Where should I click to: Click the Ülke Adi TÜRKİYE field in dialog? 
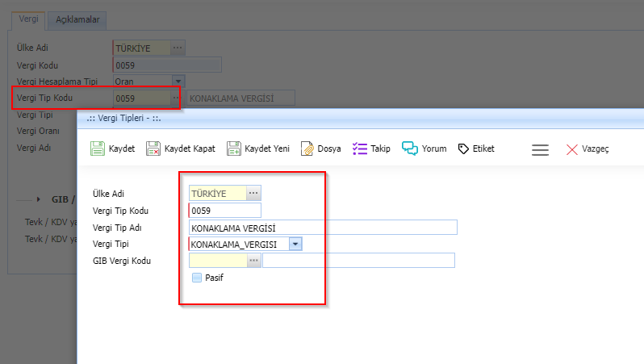(218, 193)
